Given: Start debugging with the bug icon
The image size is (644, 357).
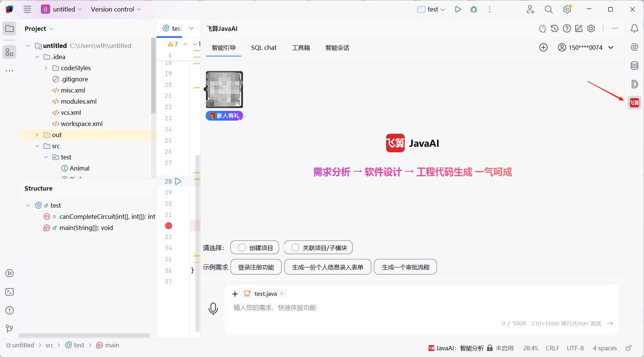Looking at the screenshot, I should point(473,9).
